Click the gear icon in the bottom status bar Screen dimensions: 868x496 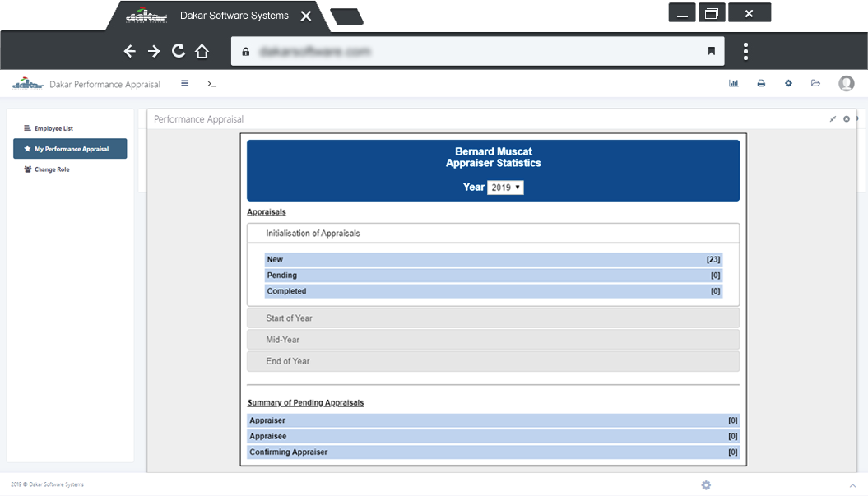pyautogui.click(x=705, y=485)
